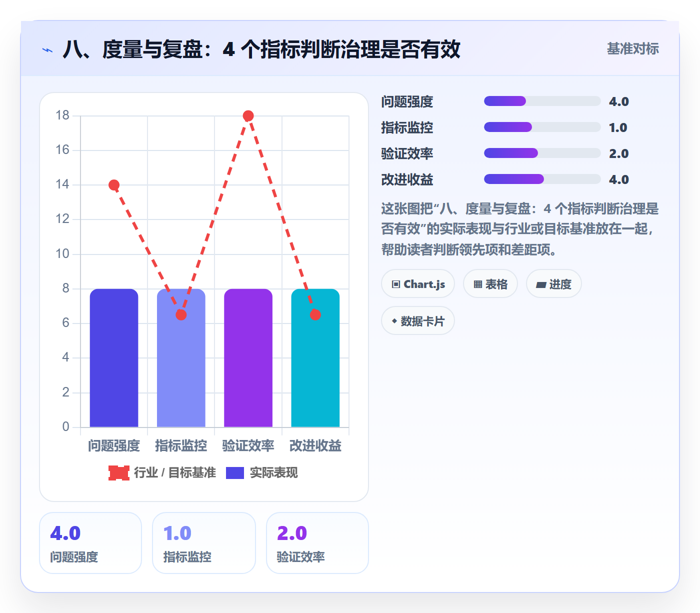The height and width of the screenshot is (613, 700).
Task: Click the benchmark point on the 改进收益 bar
Action: pos(315,314)
